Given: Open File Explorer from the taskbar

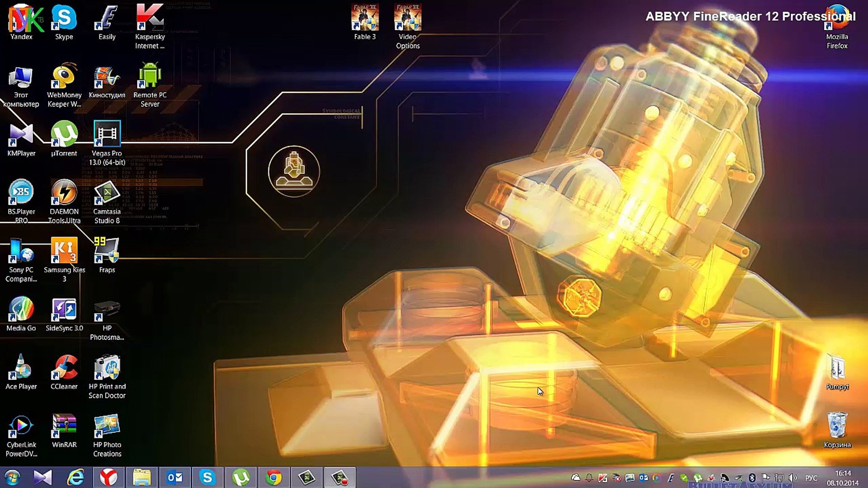Looking at the screenshot, I should (142, 478).
